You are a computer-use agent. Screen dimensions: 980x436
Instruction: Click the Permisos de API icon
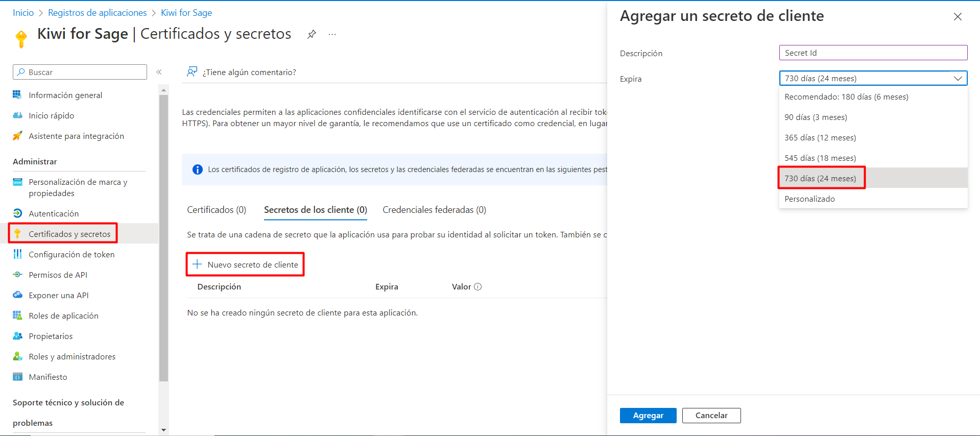click(17, 275)
